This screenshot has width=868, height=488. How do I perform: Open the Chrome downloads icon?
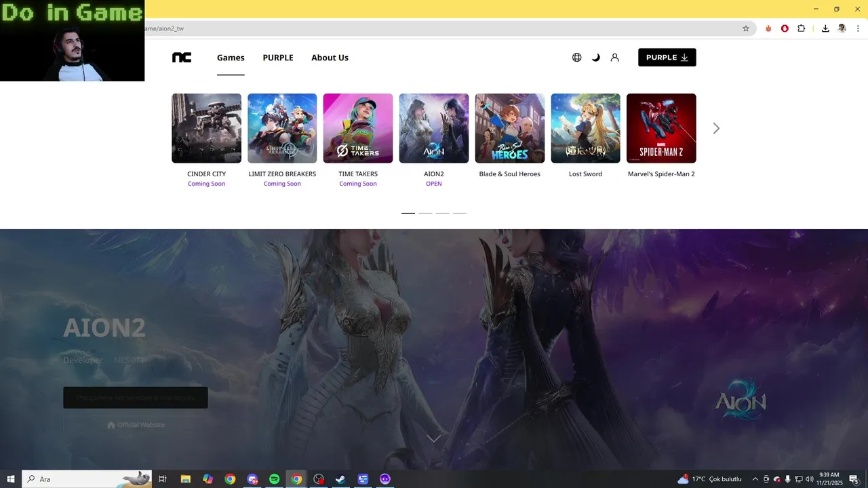click(825, 28)
